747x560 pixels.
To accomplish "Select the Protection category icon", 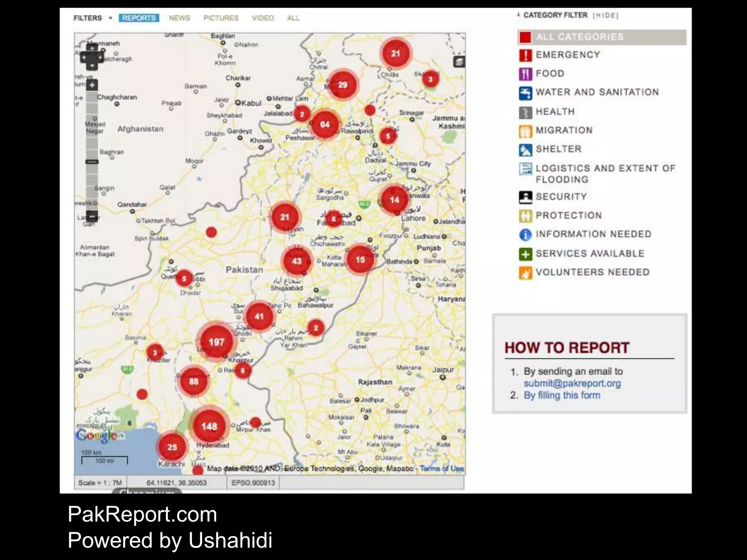I will tap(525, 216).
